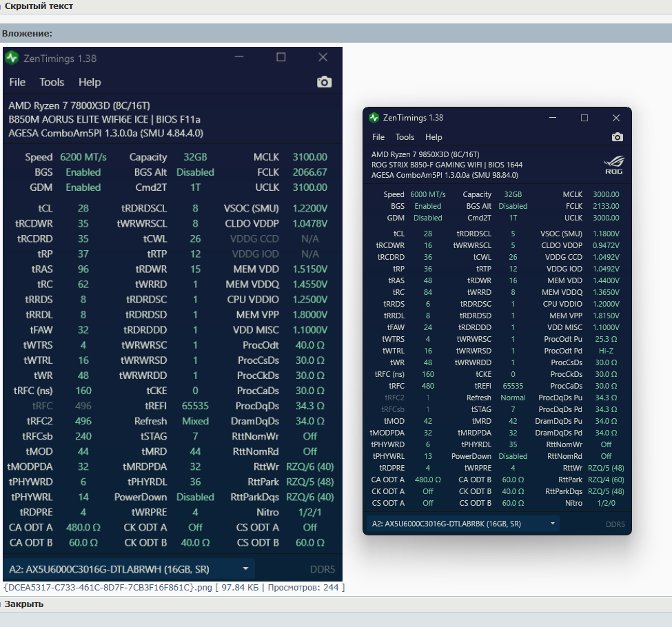Image resolution: width=672 pixels, height=627 pixels.
Task: Click the Refresh Mixed value
Action: [x=195, y=421]
